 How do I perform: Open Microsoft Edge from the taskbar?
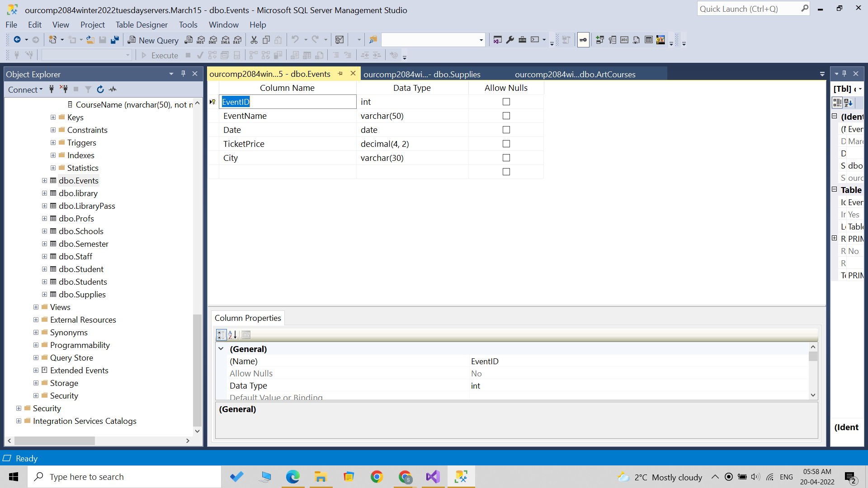[x=292, y=477]
